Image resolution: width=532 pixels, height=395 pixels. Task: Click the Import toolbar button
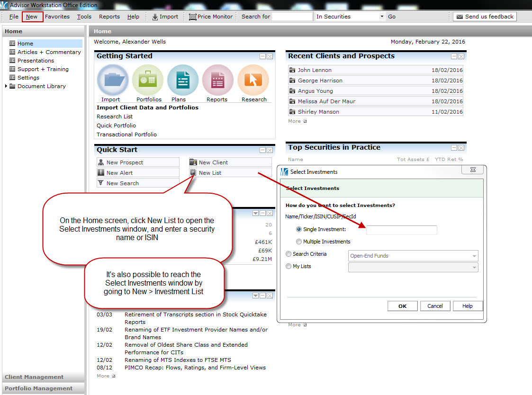[x=165, y=17]
